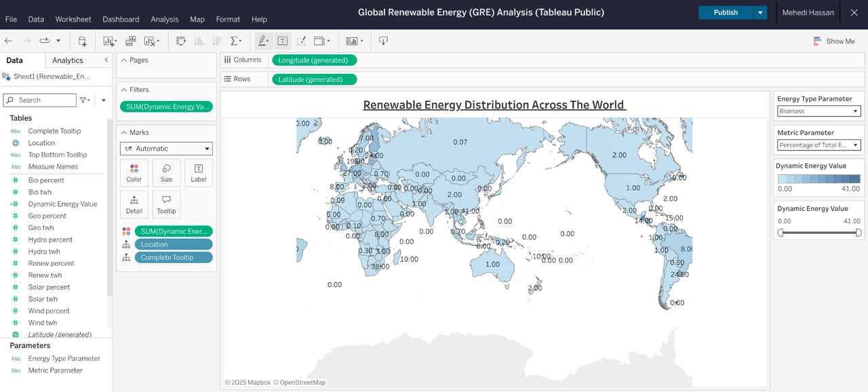Open the Energy Type Parameter Biomass dropdown

click(819, 111)
